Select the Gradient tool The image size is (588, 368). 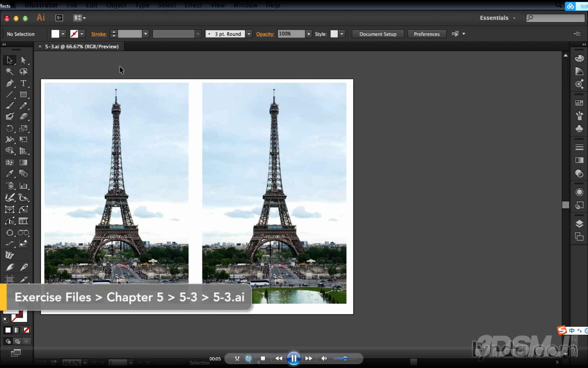click(23, 162)
